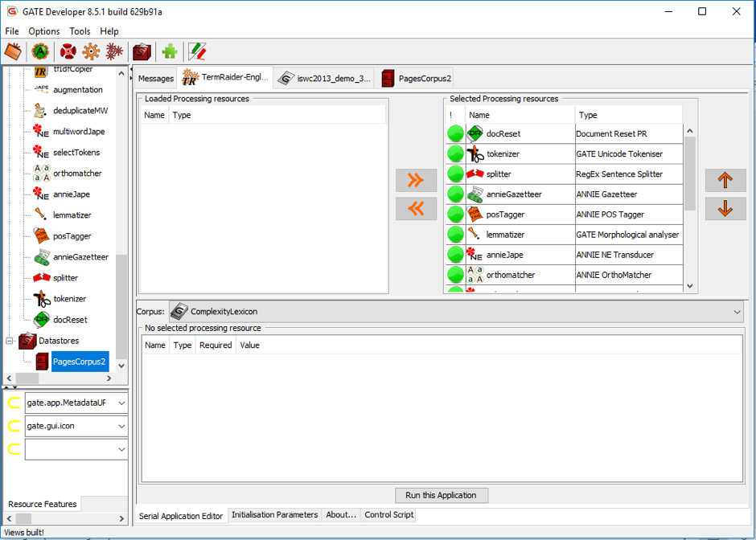Viewport: 756px width, 540px height.
Task: Click the restore application from file toolbar icon
Action: click(13, 51)
